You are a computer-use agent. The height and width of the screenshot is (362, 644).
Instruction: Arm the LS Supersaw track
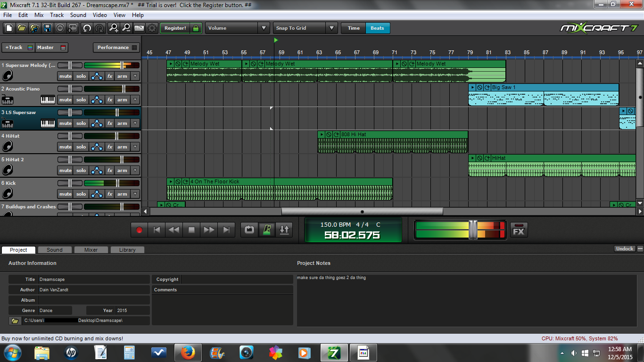coord(122,123)
